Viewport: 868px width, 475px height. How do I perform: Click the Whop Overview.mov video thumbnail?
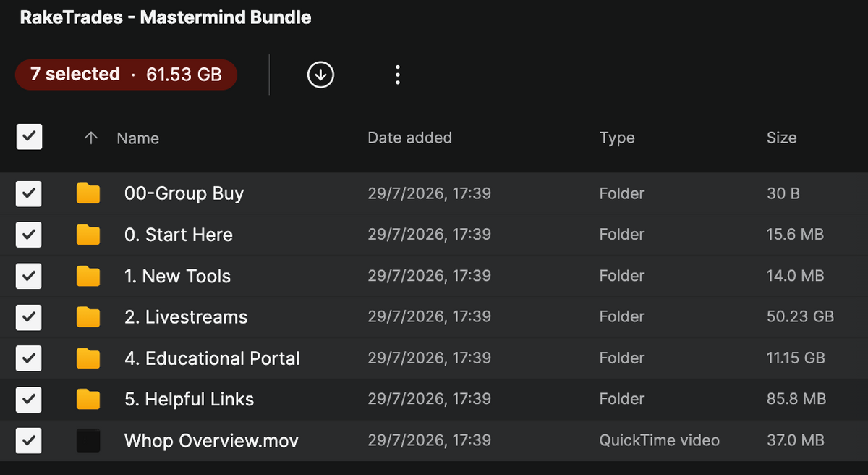coord(88,440)
